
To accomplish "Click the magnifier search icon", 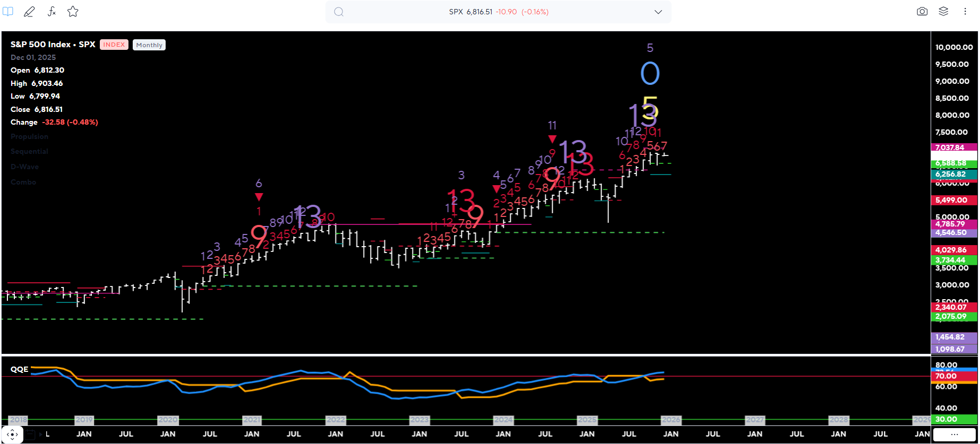I will [339, 12].
